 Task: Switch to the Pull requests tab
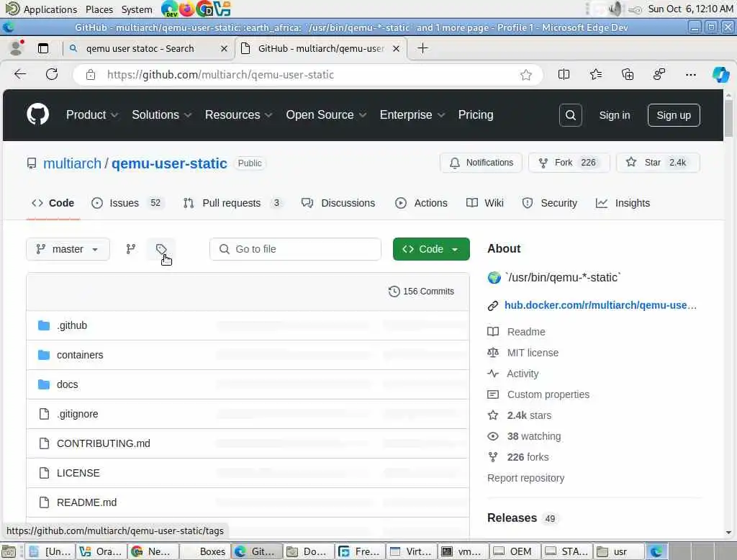coord(234,203)
